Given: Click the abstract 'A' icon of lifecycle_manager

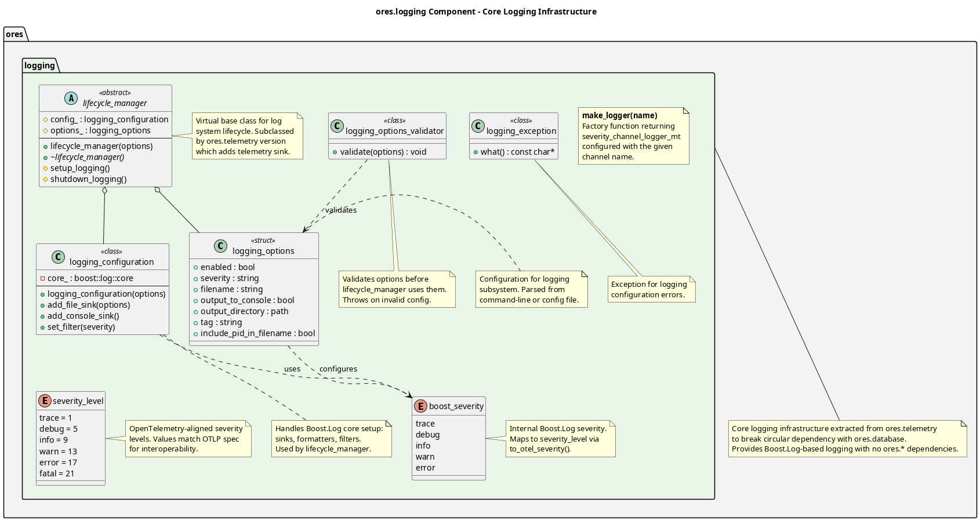Looking at the screenshot, I should (x=71, y=98).
